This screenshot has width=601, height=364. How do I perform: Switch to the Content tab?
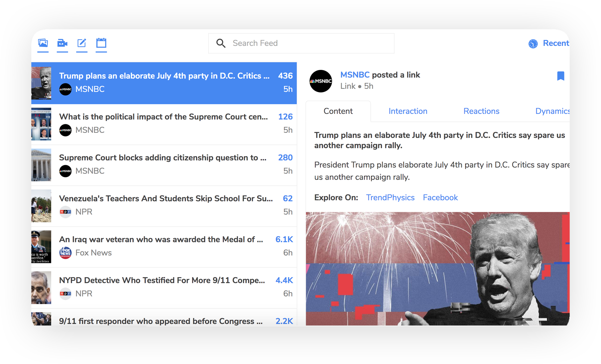[x=338, y=111]
